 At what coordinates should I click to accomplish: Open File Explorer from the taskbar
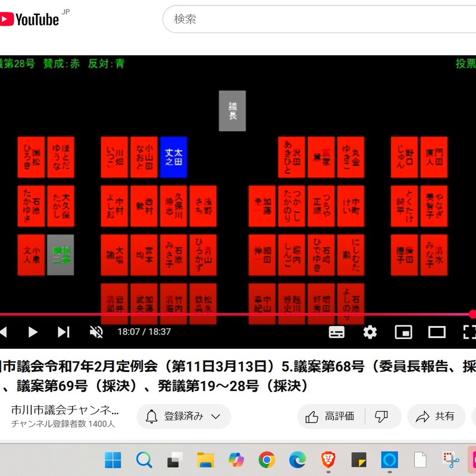(x=205, y=459)
